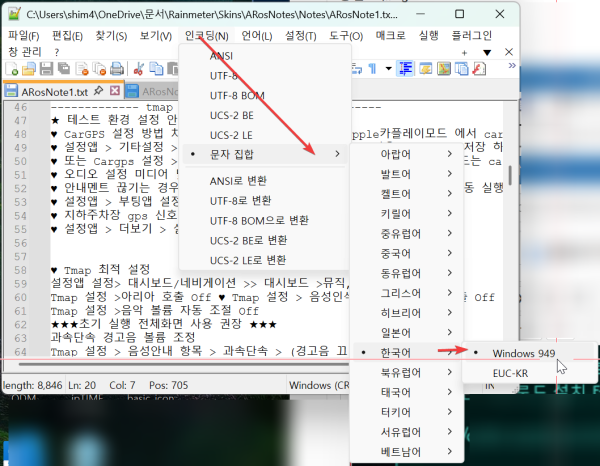
Task: Click the editor horizontal scrollbar
Action: [x=184, y=364]
